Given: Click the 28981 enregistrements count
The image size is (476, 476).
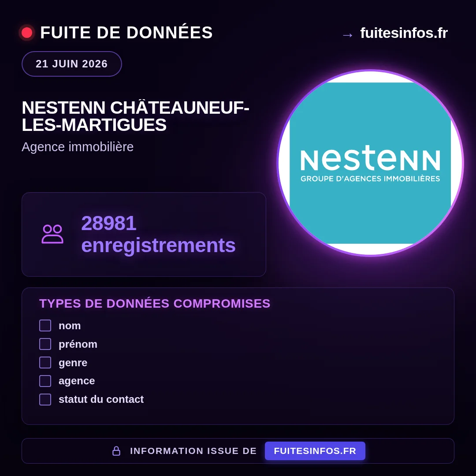Looking at the screenshot, I should (159, 234).
